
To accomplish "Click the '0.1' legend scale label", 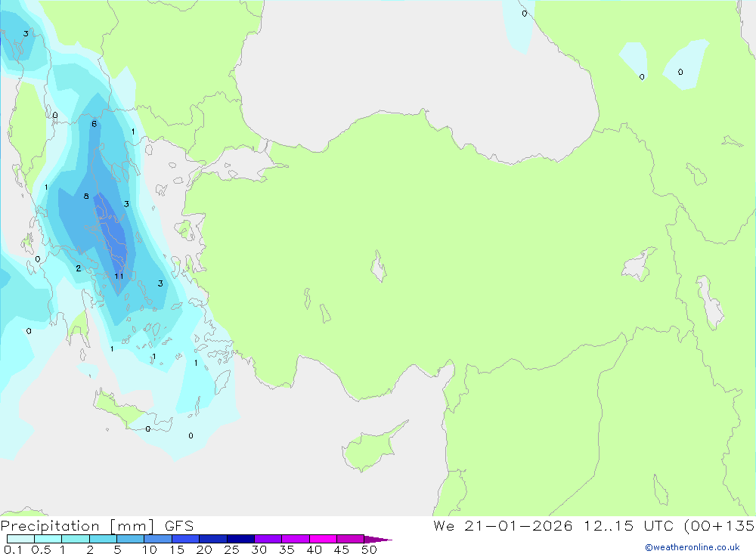I will [13, 549].
